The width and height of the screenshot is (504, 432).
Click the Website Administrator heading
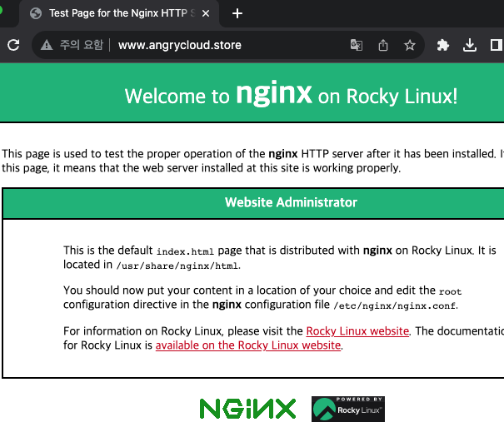pos(291,202)
